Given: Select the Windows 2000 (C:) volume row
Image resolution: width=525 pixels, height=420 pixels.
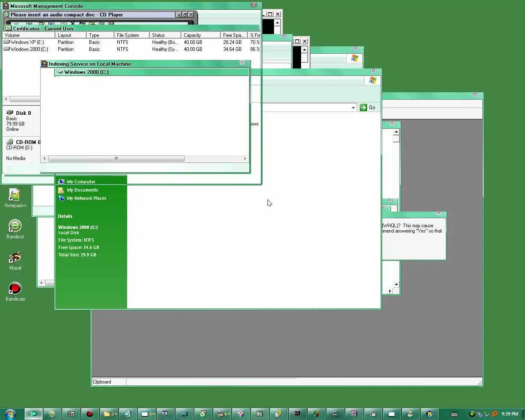Looking at the screenshot, I should (131, 49).
